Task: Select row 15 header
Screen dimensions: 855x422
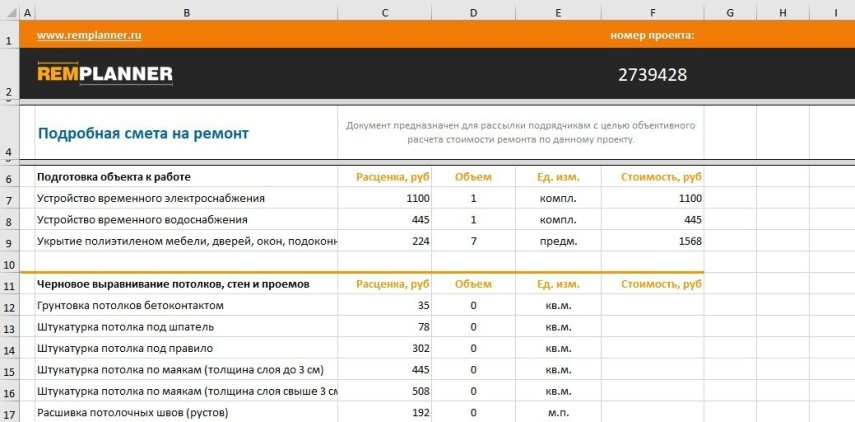Action: pyautogui.click(x=9, y=370)
